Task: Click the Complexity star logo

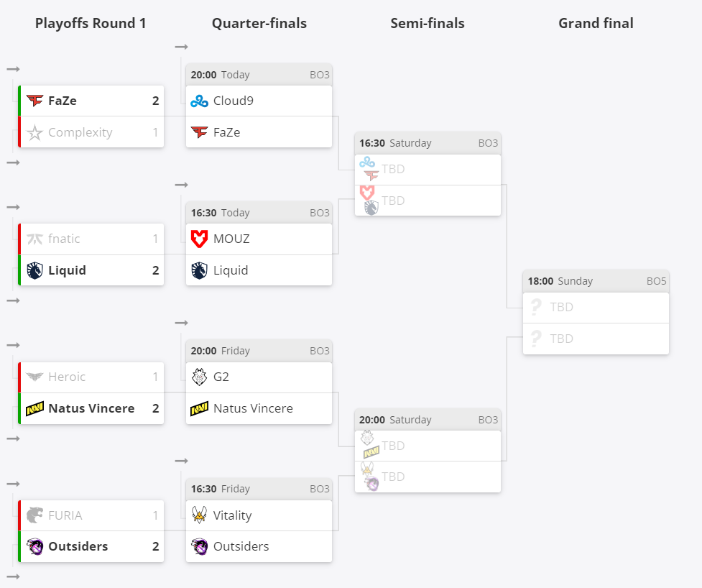Action: pyautogui.click(x=34, y=132)
